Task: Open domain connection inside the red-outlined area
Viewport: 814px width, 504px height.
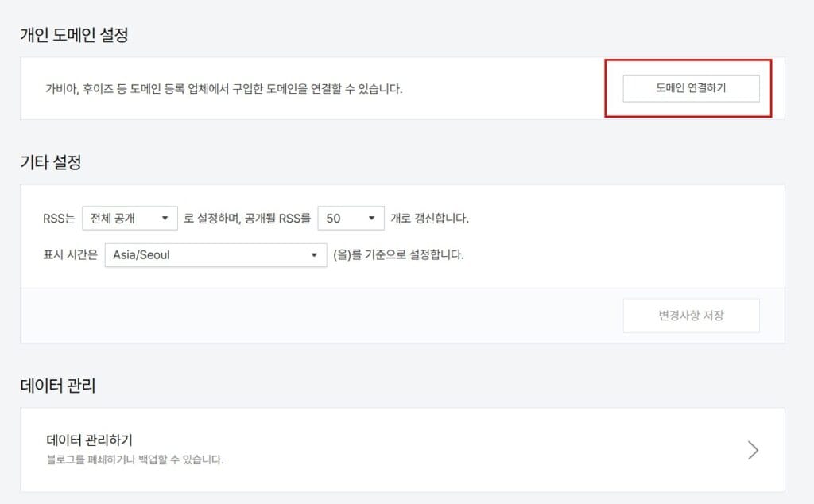Action: coord(690,88)
